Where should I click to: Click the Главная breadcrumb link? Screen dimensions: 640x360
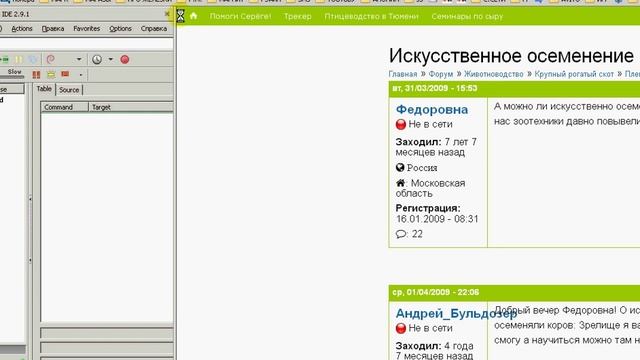click(403, 74)
